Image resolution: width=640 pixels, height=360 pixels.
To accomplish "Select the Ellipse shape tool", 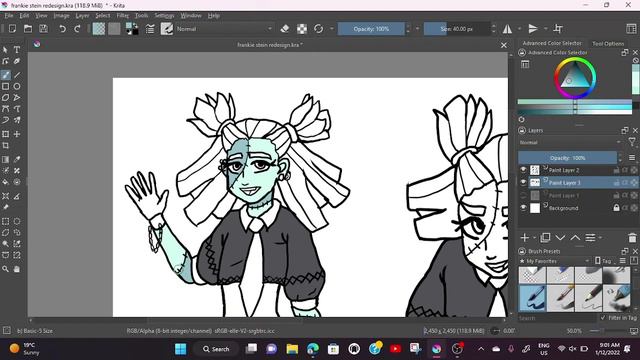I will point(17,87).
